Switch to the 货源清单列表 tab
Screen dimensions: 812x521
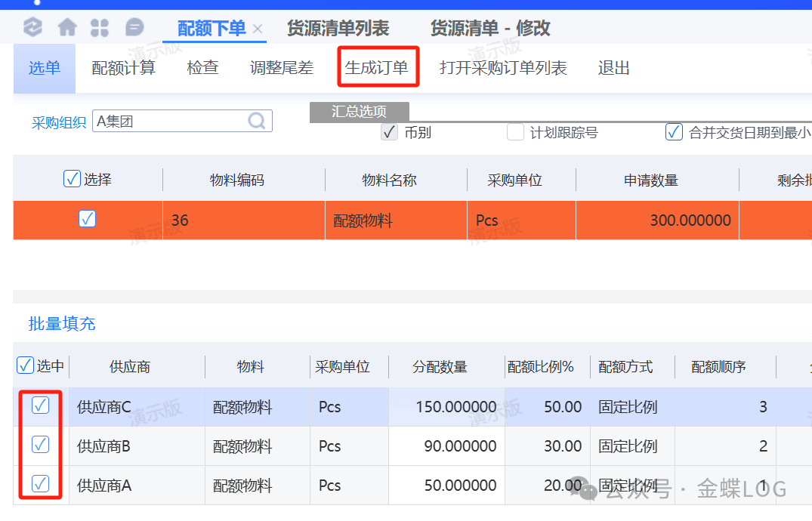[x=338, y=29]
